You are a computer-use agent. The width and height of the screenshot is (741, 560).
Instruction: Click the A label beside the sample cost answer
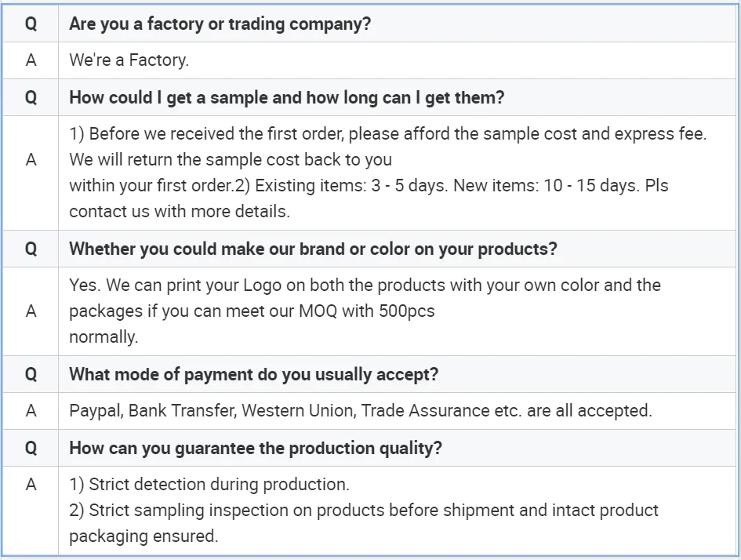tap(31, 160)
